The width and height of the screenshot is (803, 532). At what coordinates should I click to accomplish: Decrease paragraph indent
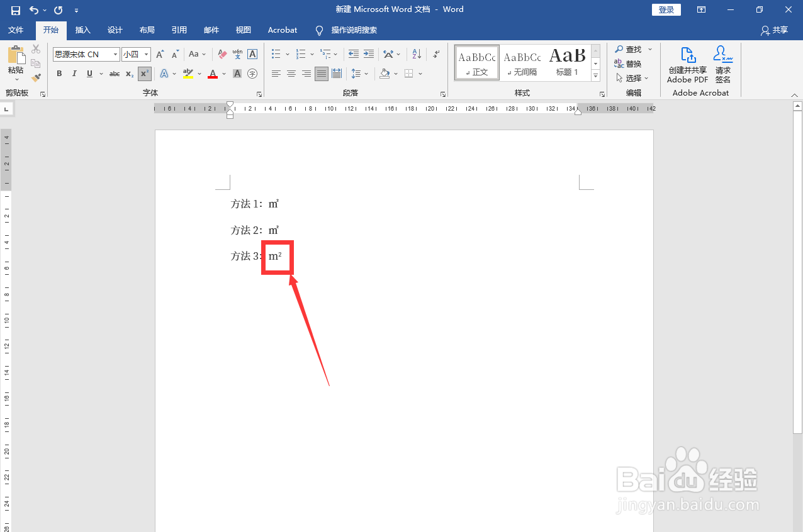click(x=354, y=54)
